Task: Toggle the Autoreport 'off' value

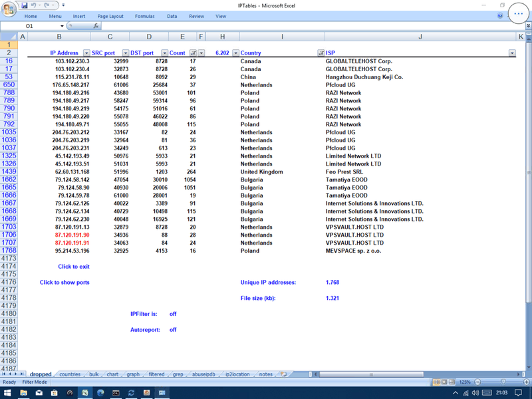Action: click(x=173, y=330)
